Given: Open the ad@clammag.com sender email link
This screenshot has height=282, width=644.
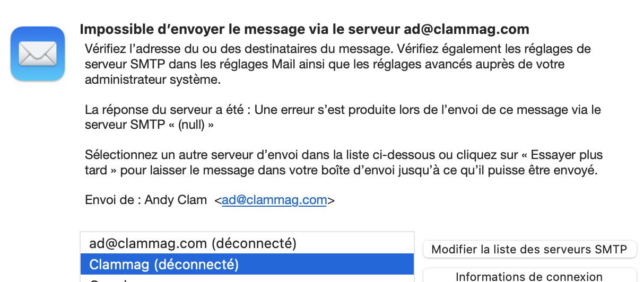Looking at the screenshot, I should click(x=274, y=200).
